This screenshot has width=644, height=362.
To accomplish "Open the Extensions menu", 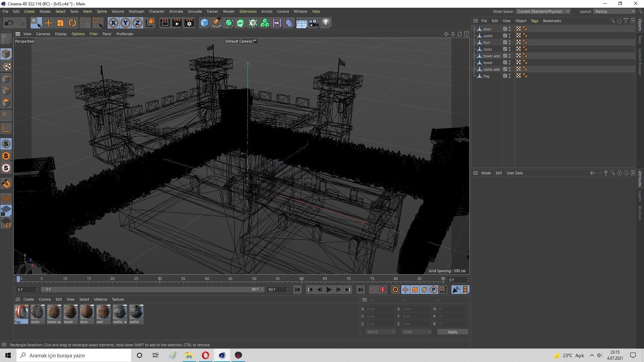I will (248, 11).
